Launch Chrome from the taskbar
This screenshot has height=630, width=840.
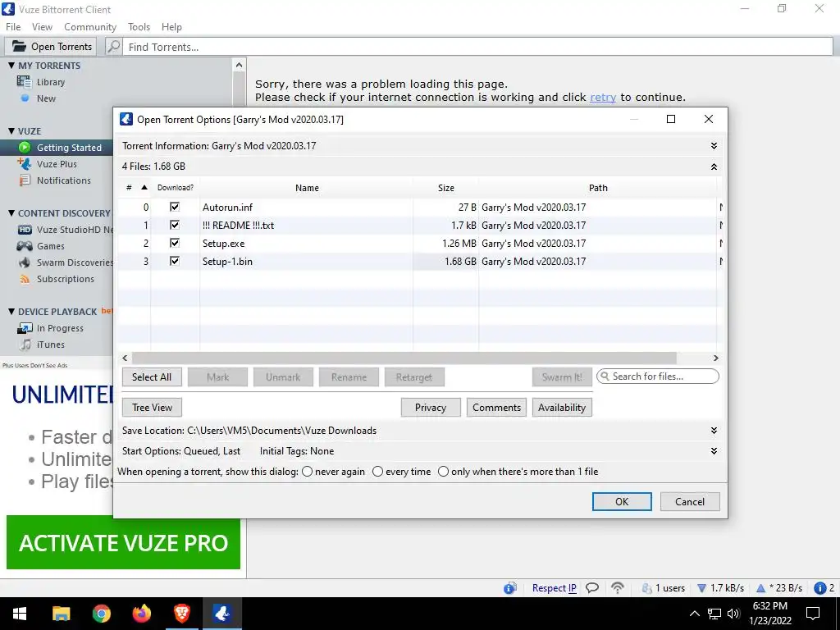[x=101, y=614]
